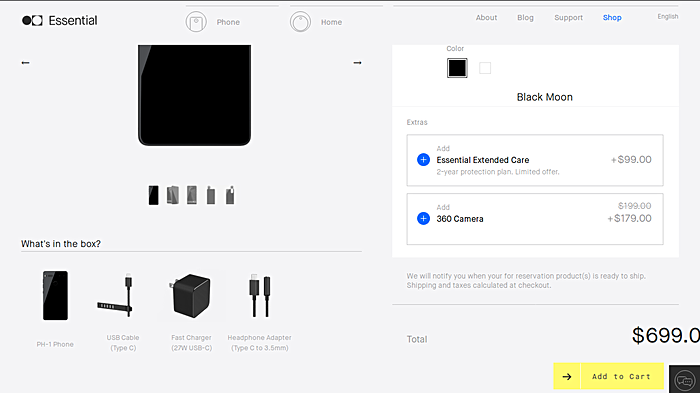This screenshot has width=700, height=393.
Task: Click the Fast Charger box item image
Action: 191,296
